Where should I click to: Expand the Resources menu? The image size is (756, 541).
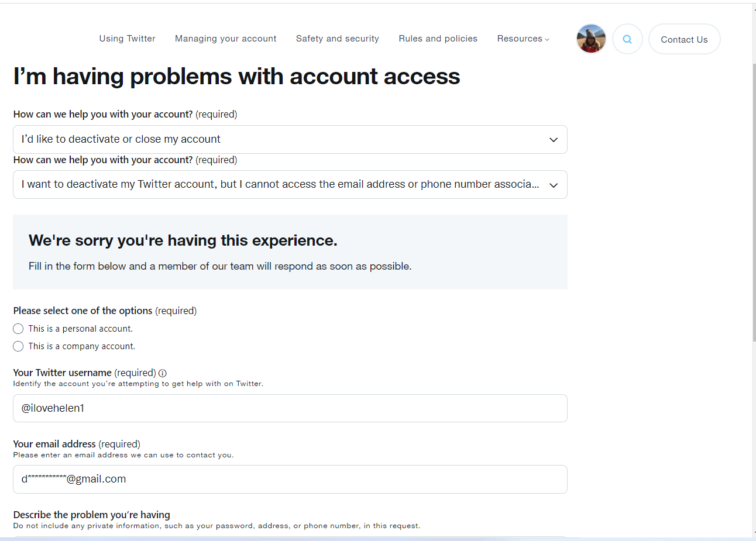[523, 39]
